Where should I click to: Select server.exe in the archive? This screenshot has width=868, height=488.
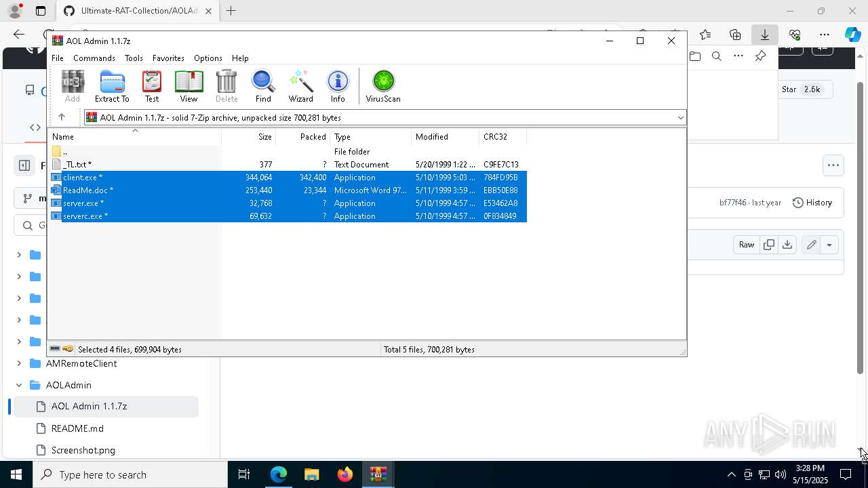pyautogui.click(x=288, y=203)
